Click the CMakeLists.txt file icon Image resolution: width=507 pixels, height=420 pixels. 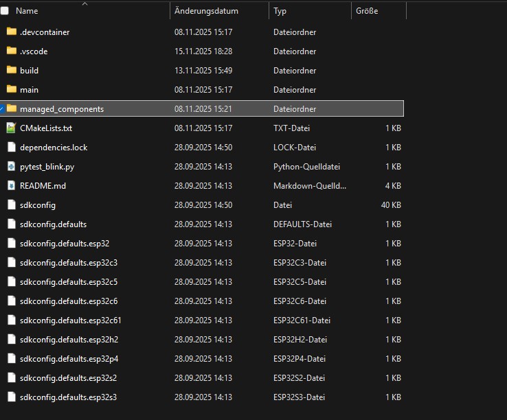pos(11,128)
